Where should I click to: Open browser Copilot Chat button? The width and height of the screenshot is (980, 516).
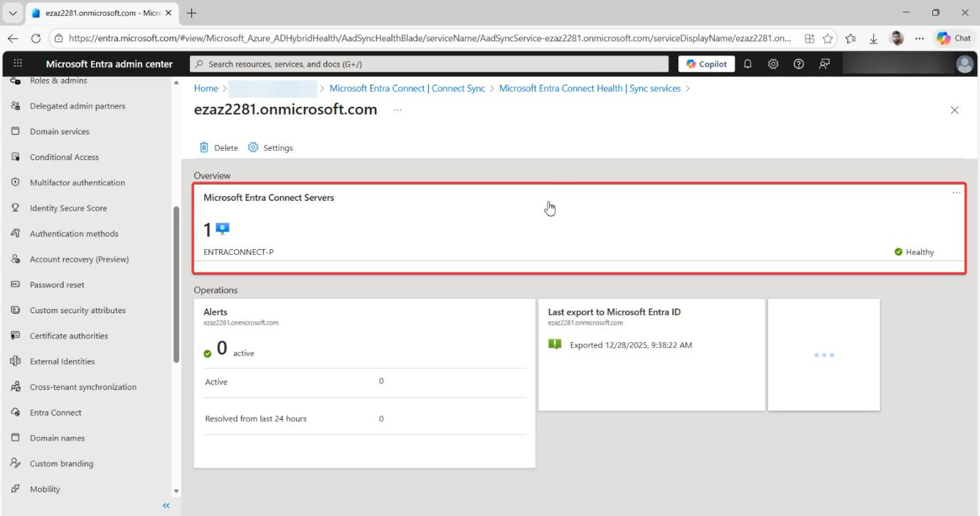point(954,39)
